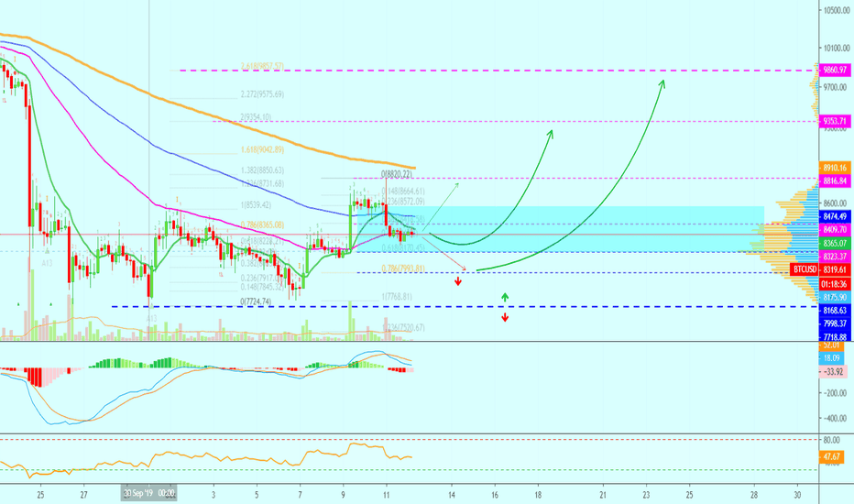Click the blue 7998.37 price label
Screen dimensions: 854x504
click(835, 323)
